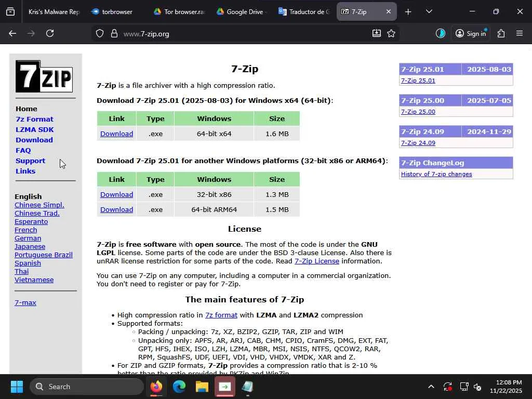
Task: Open the Download page from sidebar
Action: point(34,140)
